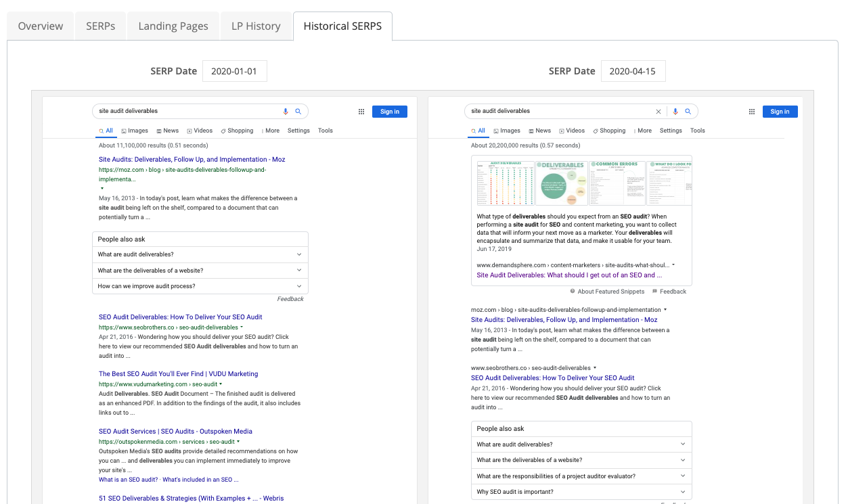Click About Featured Snippets info icon

click(x=573, y=292)
